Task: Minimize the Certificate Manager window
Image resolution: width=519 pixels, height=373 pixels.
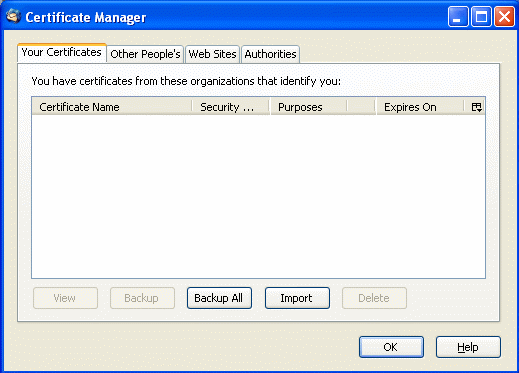Action: click(x=458, y=17)
